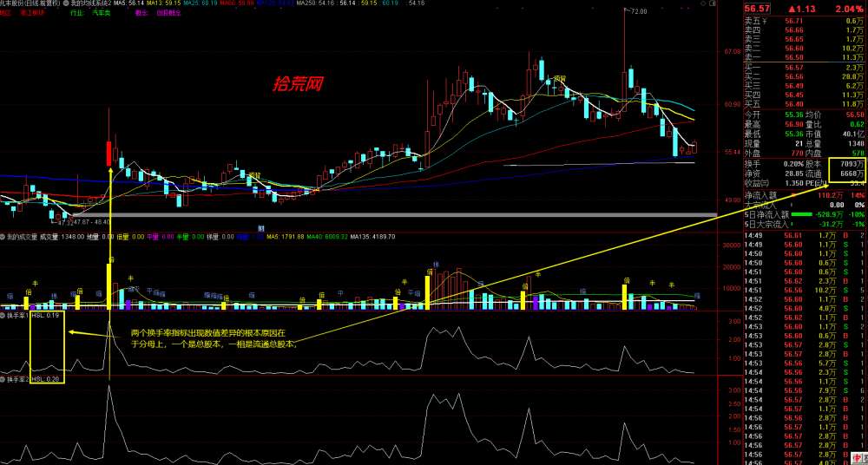Click the yen mark beside 卖五

pos(765,21)
